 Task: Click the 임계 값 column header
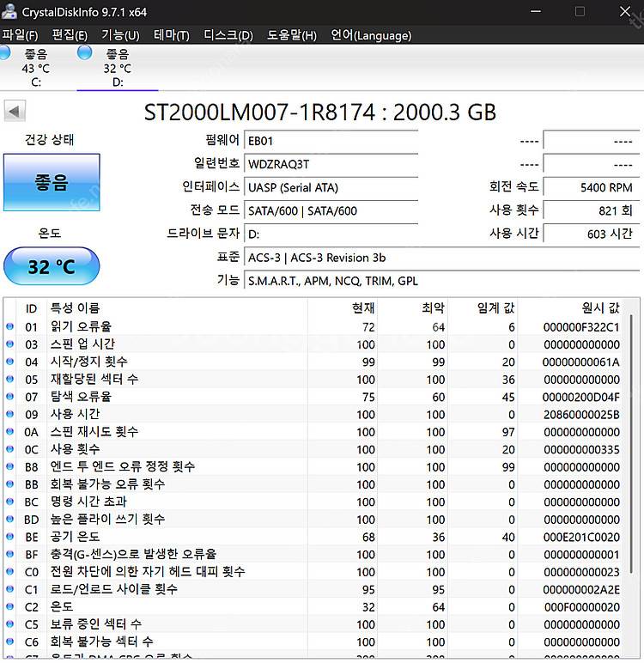(x=483, y=308)
